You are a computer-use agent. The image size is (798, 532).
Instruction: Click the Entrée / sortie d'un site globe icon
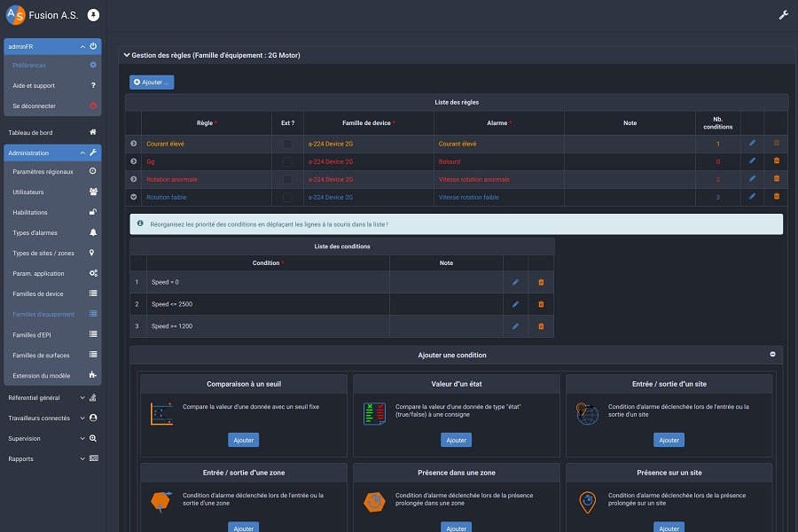[587, 414]
